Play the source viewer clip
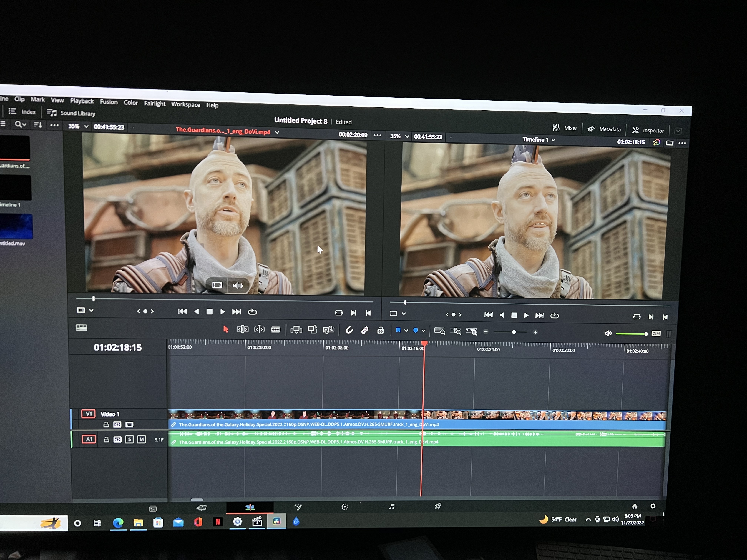Screen dimensions: 747x560 (x=222, y=312)
